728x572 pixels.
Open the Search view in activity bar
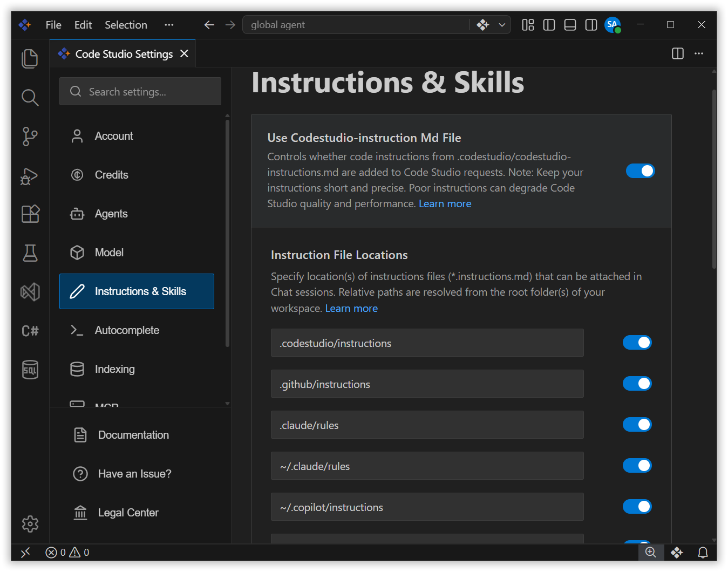click(x=30, y=98)
